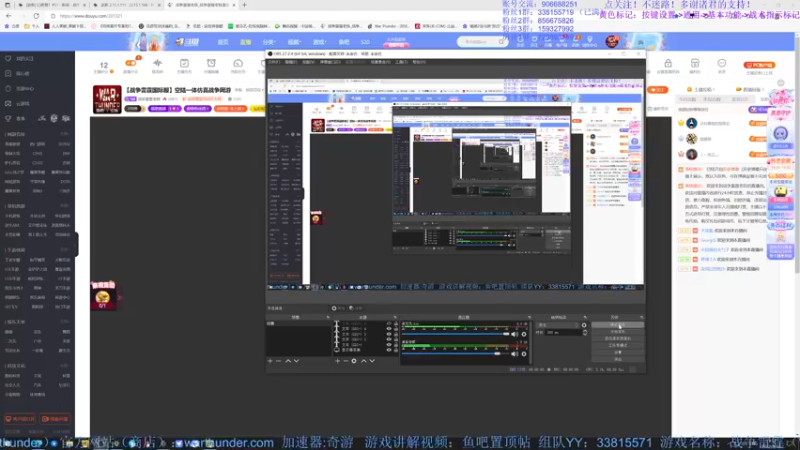This screenshot has width=800, height=450.
Task: Click the War Thunder room avatar
Action: 107,99
